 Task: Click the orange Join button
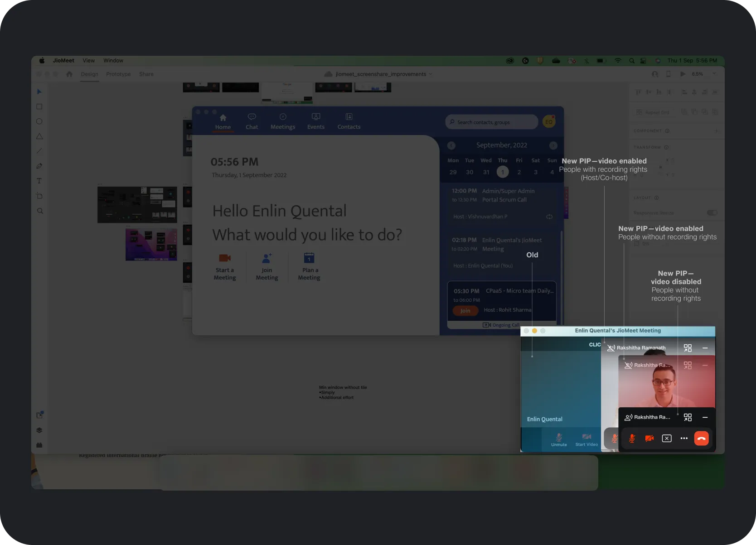pyautogui.click(x=465, y=311)
